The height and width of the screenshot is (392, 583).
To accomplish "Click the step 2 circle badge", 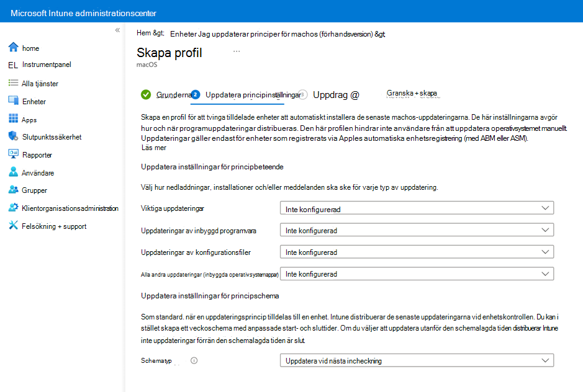I will (196, 94).
